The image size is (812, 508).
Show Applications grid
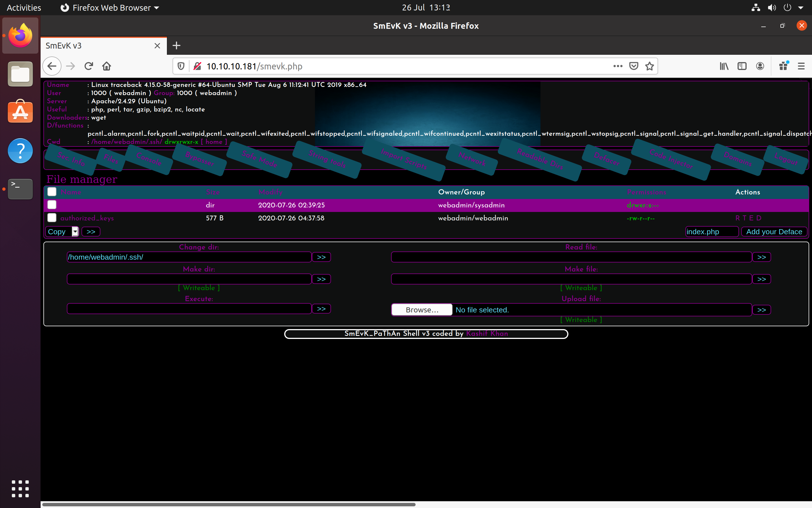(21, 489)
